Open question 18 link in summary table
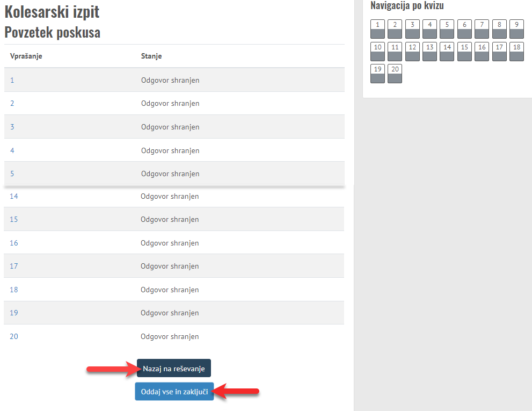 (14, 290)
